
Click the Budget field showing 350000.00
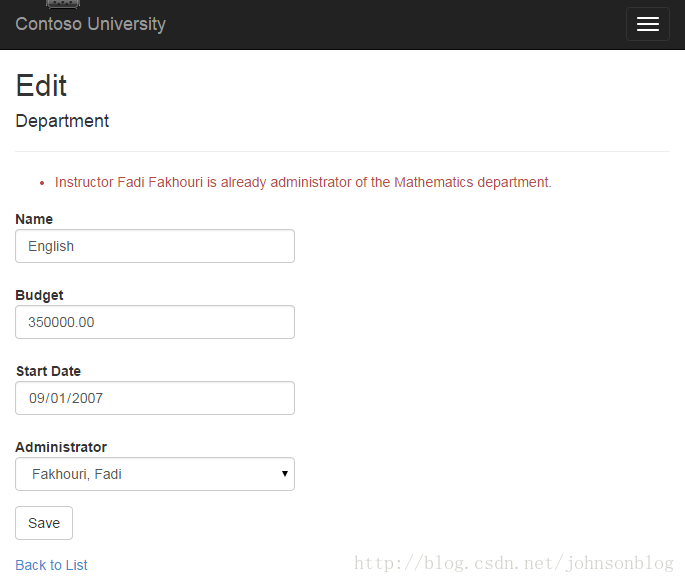pos(155,322)
